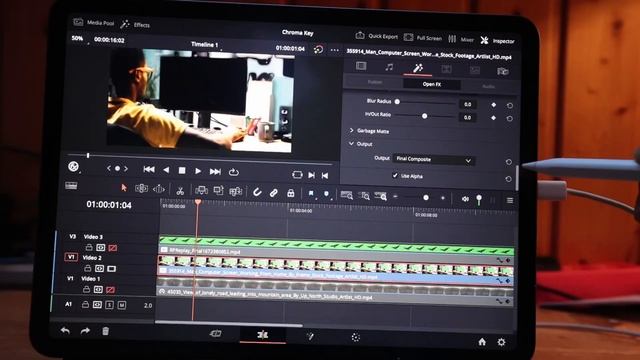This screenshot has height=360, width=640.
Task: Mute the A1 audio track
Action: click(122, 305)
